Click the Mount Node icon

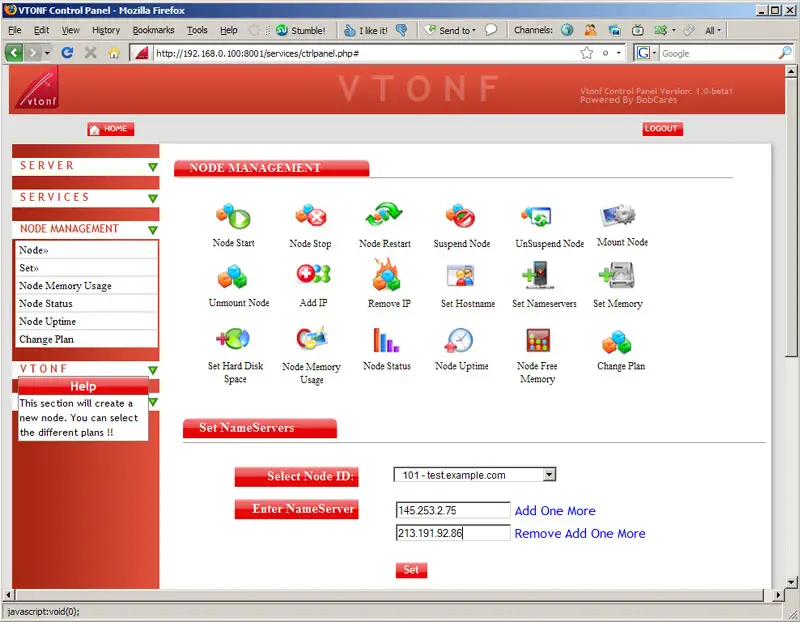pyautogui.click(x=621, y=215)
